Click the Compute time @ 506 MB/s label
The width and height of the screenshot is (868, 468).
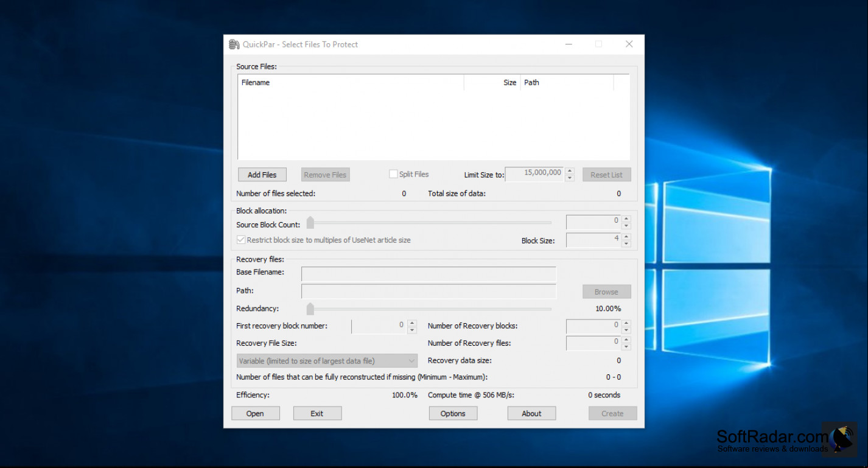471,395
